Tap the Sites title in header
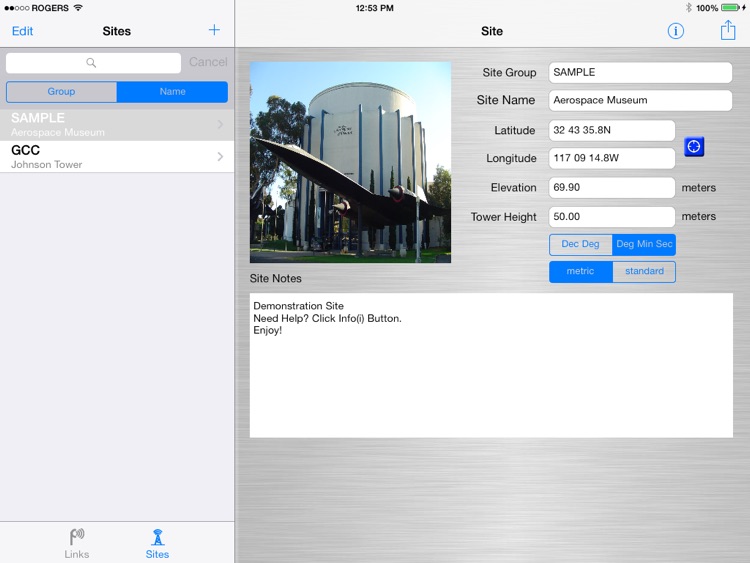750x563 pixels. pos(117,31)
